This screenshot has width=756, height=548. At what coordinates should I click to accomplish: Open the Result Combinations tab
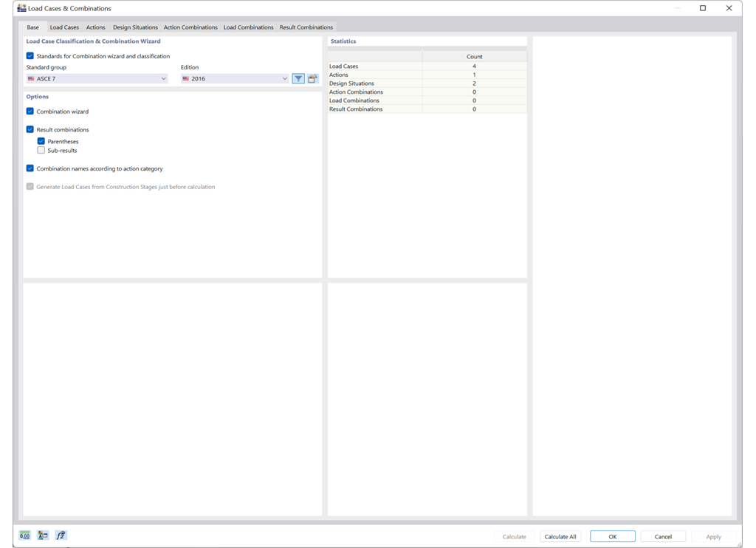[306, 27]
